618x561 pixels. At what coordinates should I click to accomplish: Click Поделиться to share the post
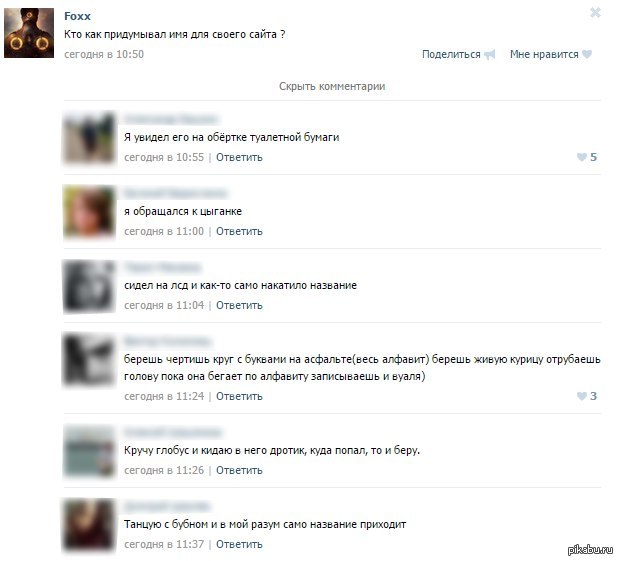point(451,54)
